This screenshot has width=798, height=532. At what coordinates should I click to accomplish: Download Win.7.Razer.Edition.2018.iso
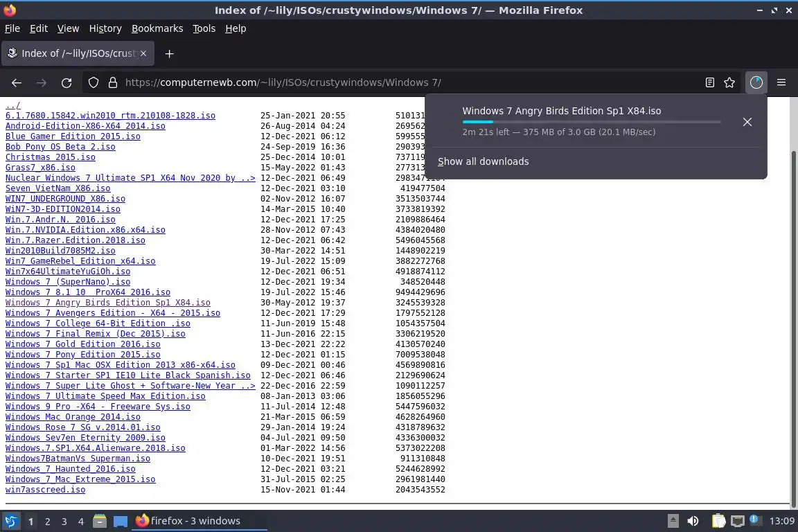pyautogui.click(x=76, y=240)
